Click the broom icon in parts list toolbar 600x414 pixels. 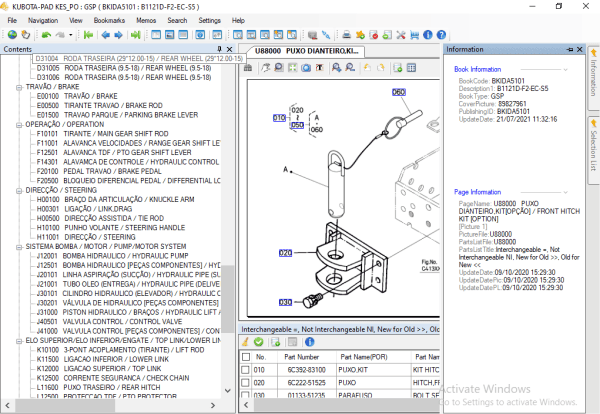(245, 342)
